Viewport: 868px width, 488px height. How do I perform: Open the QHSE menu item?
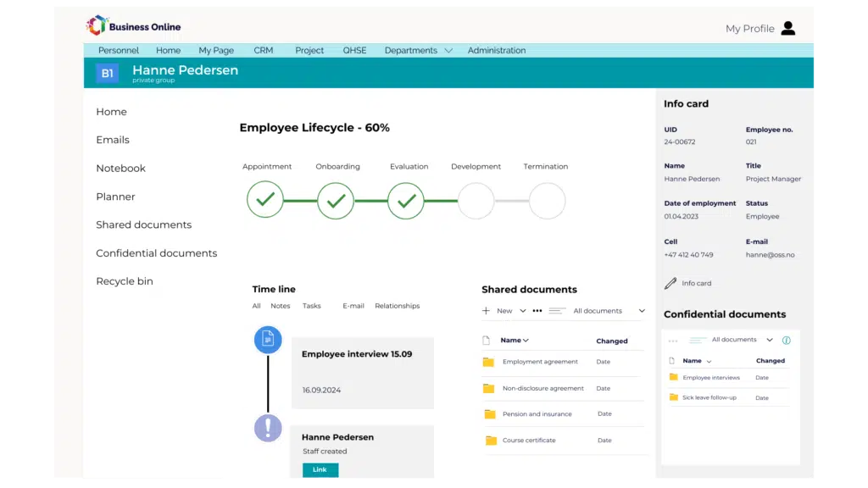pos(354,51)
